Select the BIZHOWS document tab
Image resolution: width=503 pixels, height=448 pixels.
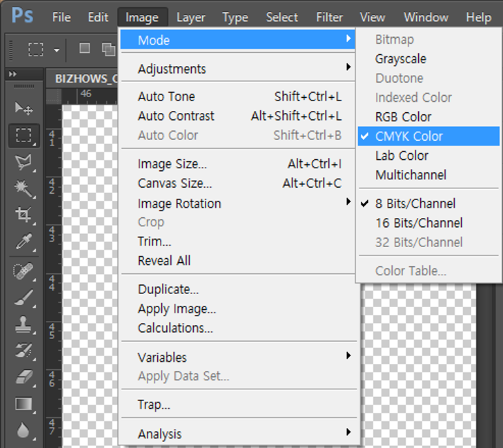82,78
